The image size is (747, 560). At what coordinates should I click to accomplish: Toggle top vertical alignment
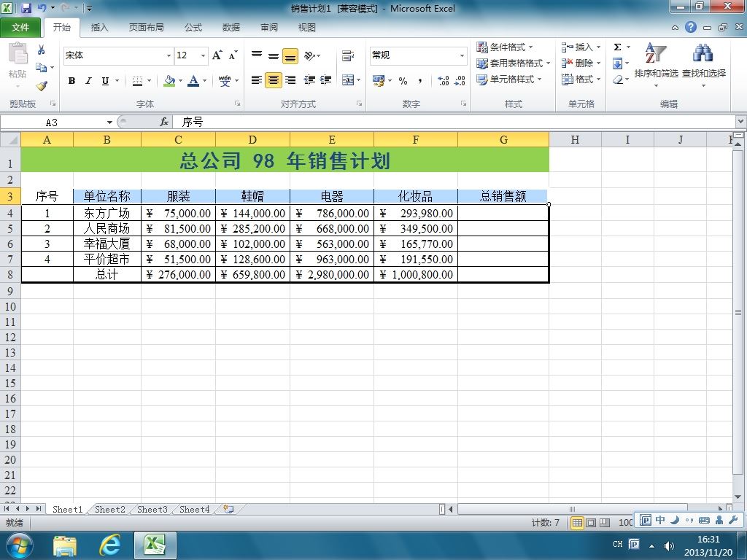(257, 55)
